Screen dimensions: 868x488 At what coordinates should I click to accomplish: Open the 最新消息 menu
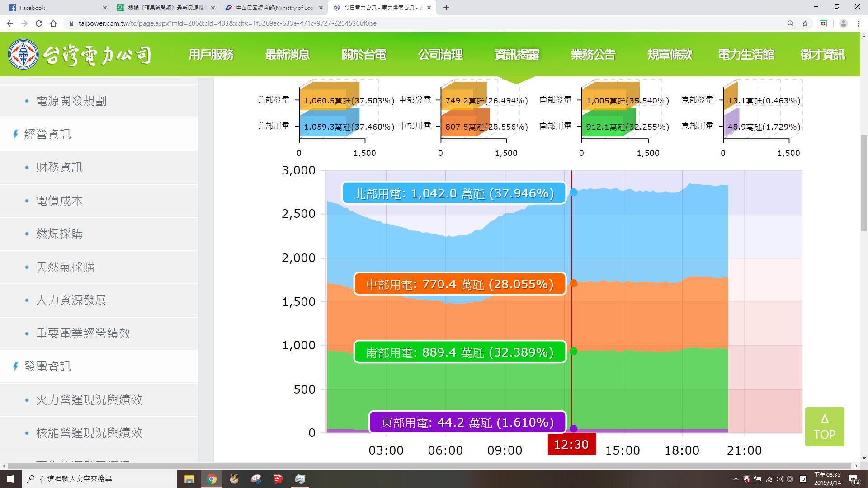(x=288, y=55)
